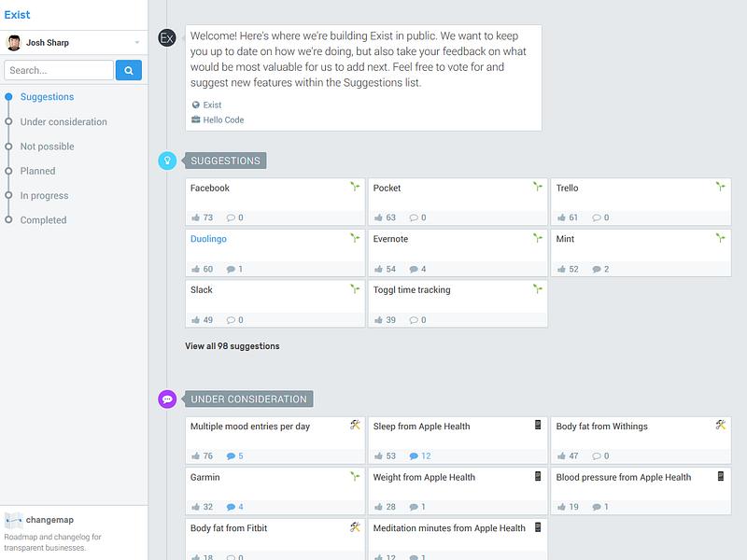Click the tools icon on Multiple mood entries card
Image resolution: width=747 pixels, height=560 pixels.
click(x=355, y=425)
